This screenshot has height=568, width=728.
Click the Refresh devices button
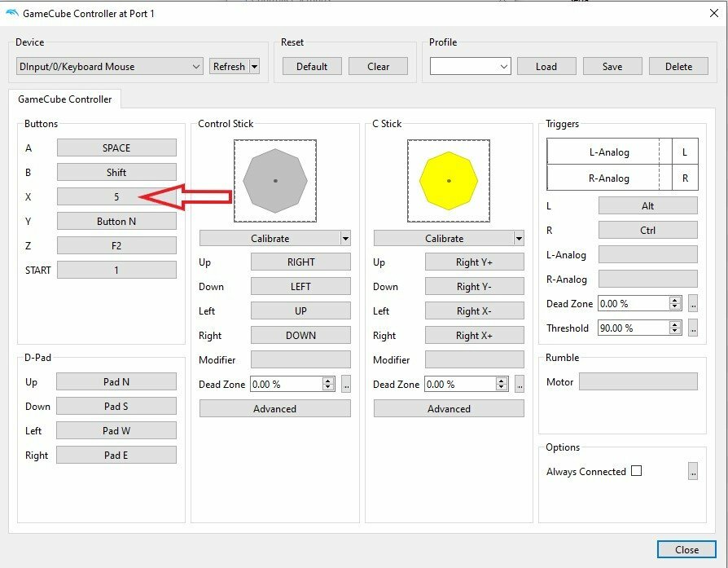[229, 67]
